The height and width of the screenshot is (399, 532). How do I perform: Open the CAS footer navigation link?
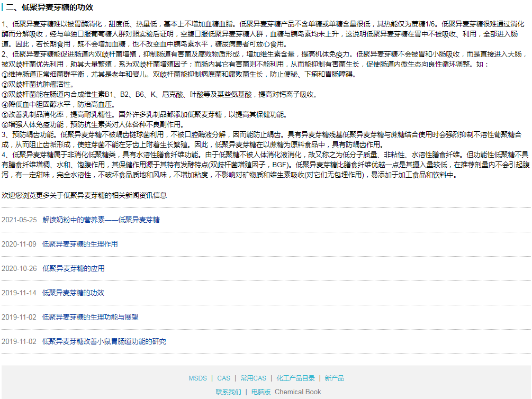click(223, 378)
